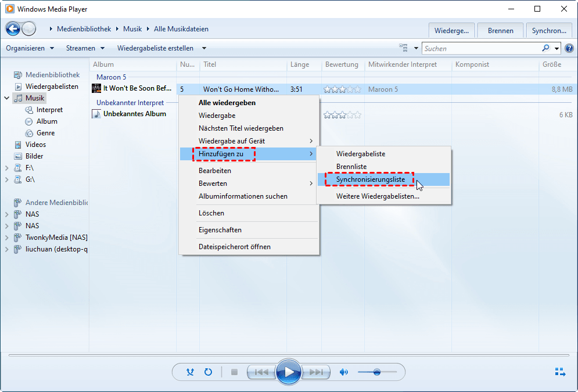Select Album under Musik
This screenshot has height=392, width=578.
click(x=47, y=121)
